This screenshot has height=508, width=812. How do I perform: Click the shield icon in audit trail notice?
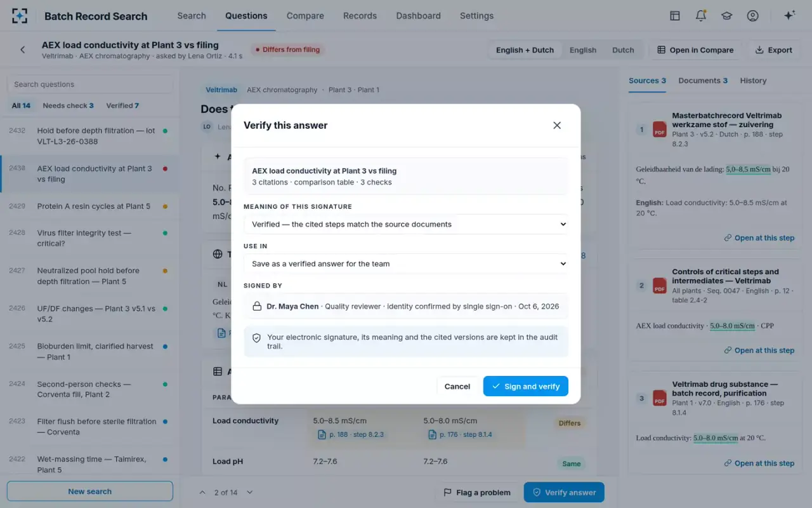257,338
